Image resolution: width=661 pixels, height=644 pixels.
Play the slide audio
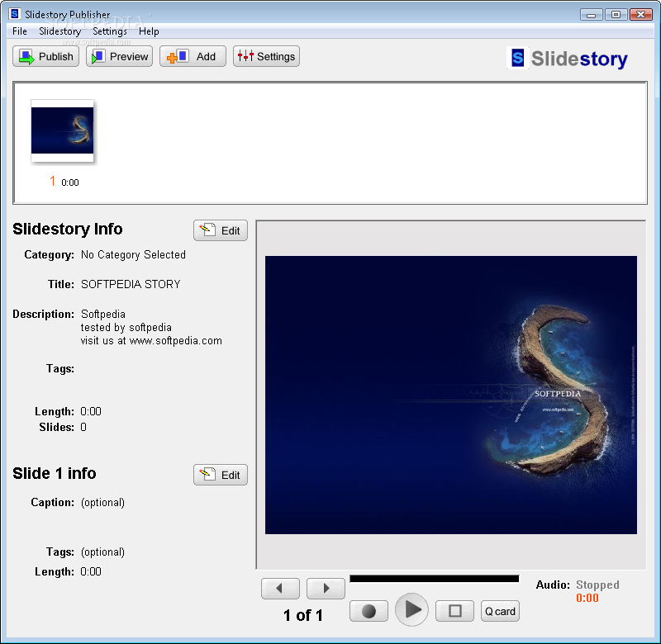(x=411, y=609)
